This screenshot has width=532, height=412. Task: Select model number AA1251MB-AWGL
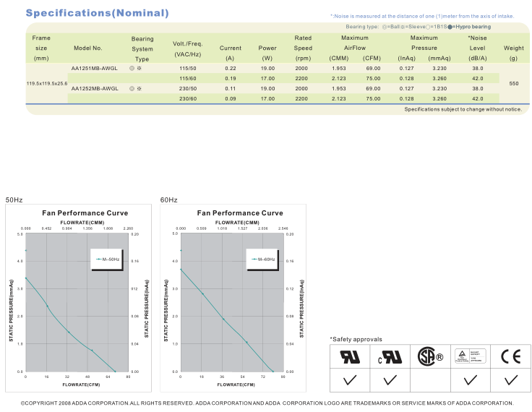94,68
